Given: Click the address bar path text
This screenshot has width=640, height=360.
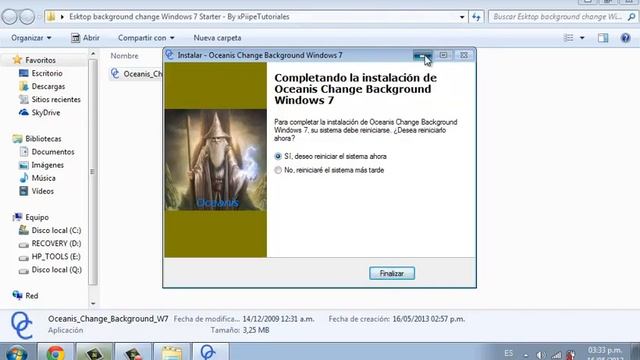Looking at the screenshot, I should pos(179,17).
